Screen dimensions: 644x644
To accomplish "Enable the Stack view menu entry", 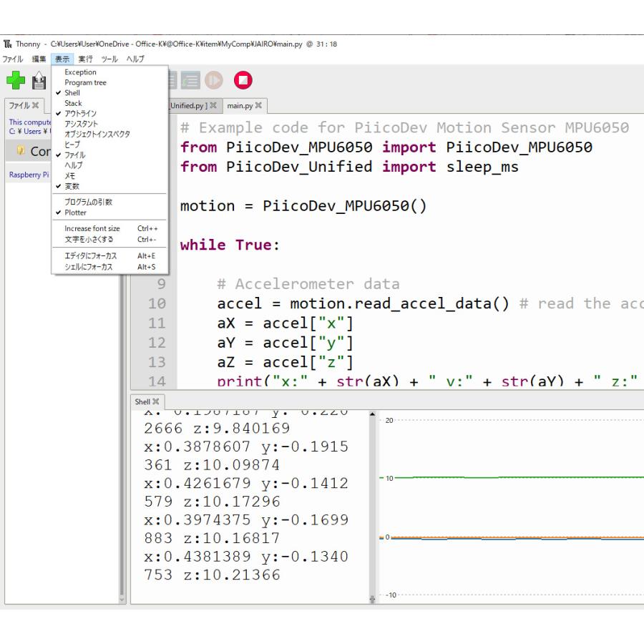I will tap(73, 103).
